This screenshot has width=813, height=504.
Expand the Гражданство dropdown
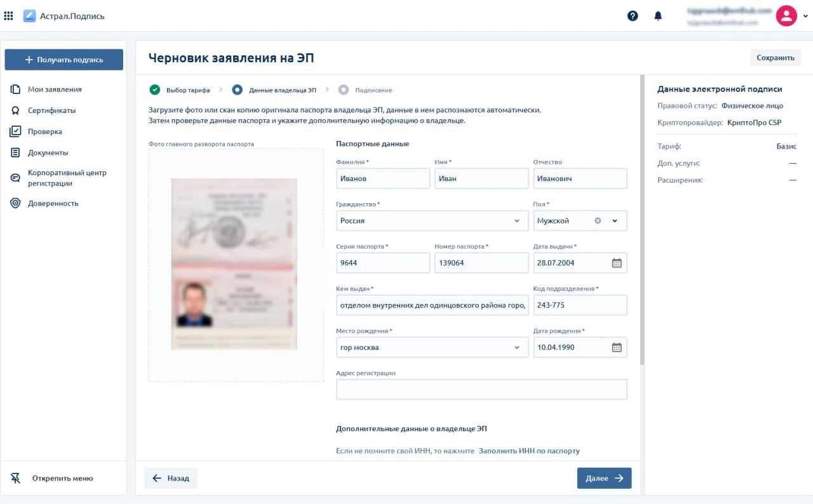[516, 221]
